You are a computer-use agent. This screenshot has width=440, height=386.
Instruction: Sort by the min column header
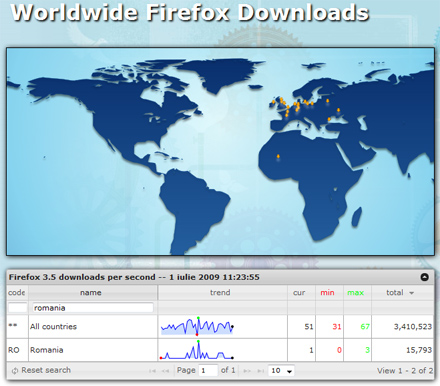[329, 293]
